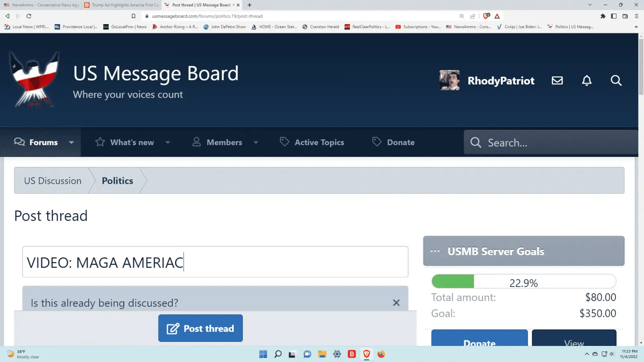This screenshot has height=362, width=644.
Task: Expand the Members dropdown arrow
Action: [256, 142]
